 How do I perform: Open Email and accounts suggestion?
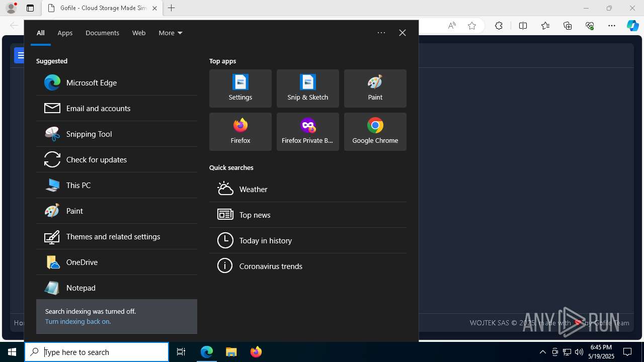[x=117, y=108]
